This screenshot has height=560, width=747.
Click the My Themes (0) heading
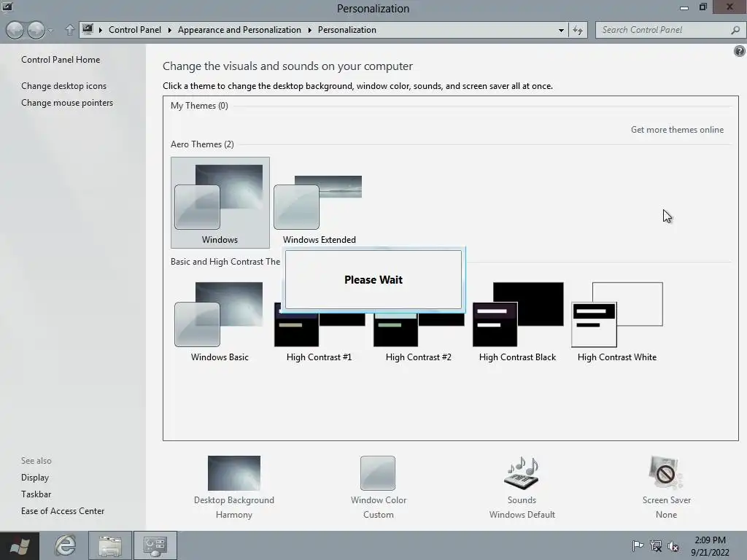coord(199,105)
